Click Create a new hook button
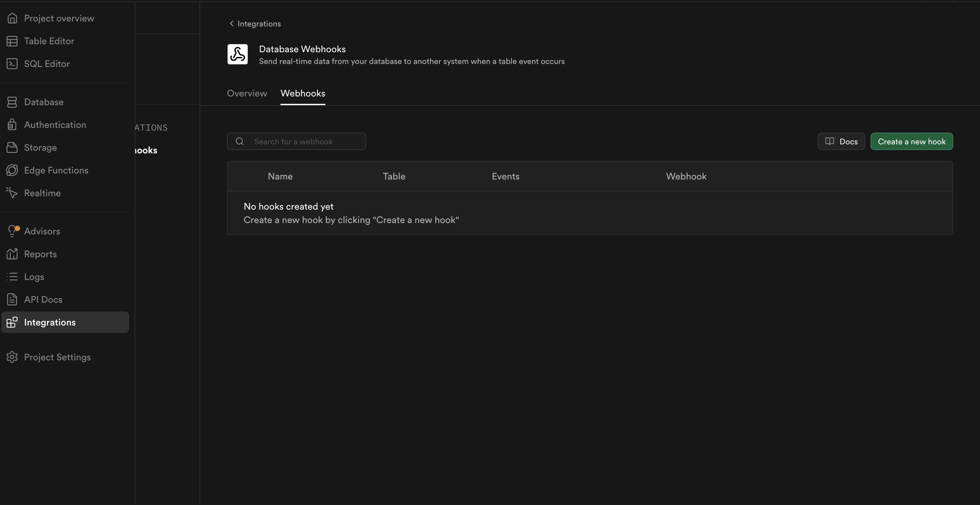This screenshot has width=980, height=505. (911, 142)
